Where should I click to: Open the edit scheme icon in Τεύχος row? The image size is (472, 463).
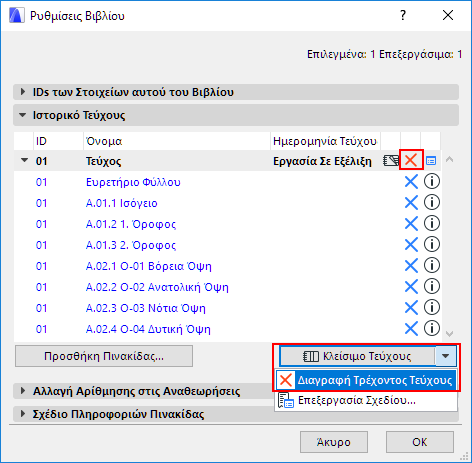coord(431,161)
